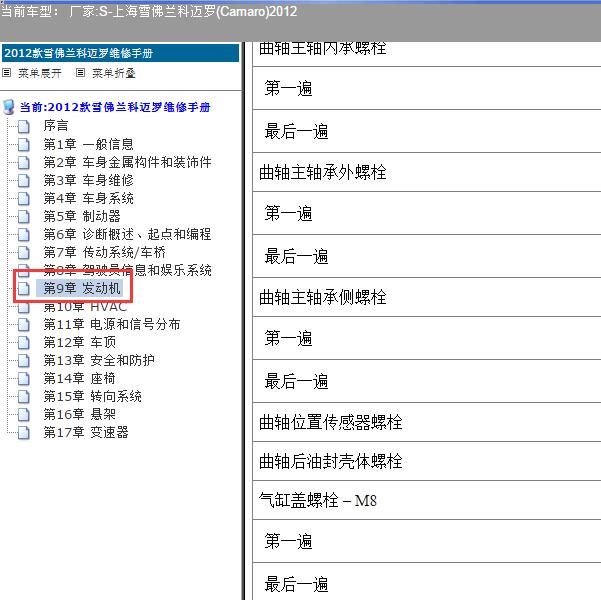Click the 曲轴后油封壳体螺栓 table row
This screenshot has height=600, width=601.
427,461
